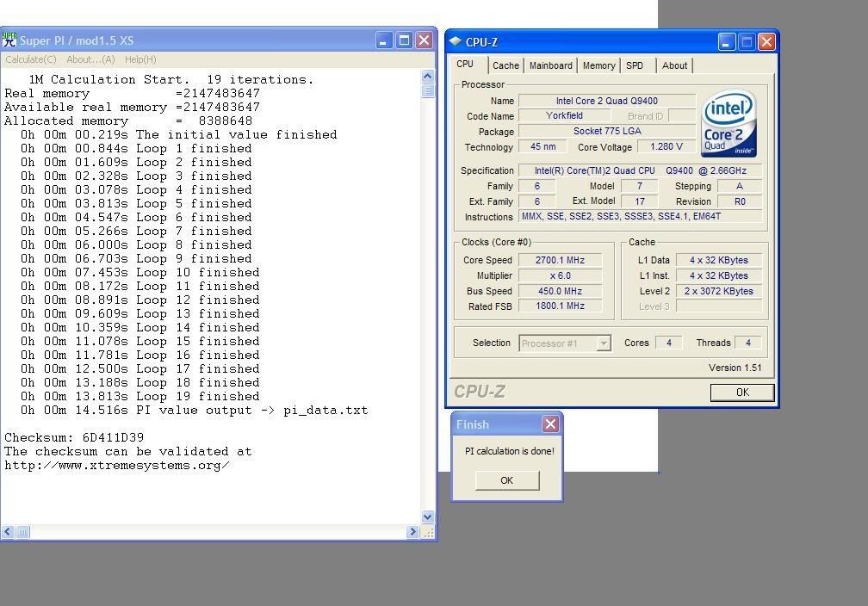Screen dimensions: 868x606
Task: Click the Core Speed 2700.1 MHz value
Action: click(560, 260)
